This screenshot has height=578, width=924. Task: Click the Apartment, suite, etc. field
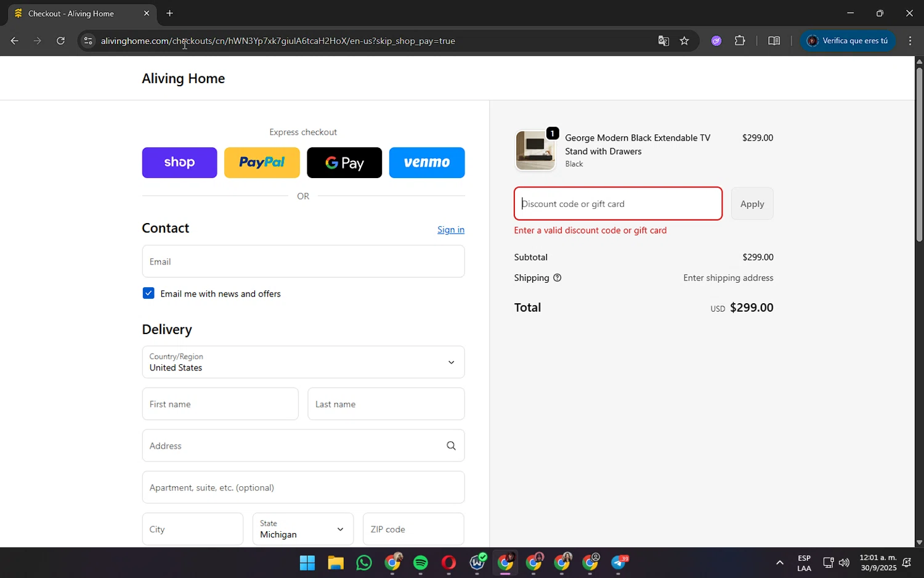click(303, 487)
